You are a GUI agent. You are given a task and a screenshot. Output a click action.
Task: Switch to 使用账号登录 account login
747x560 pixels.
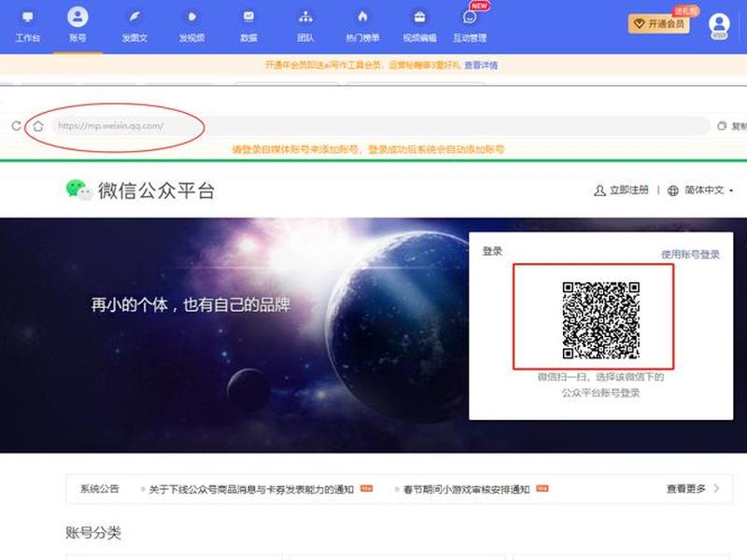coord(690,254)
